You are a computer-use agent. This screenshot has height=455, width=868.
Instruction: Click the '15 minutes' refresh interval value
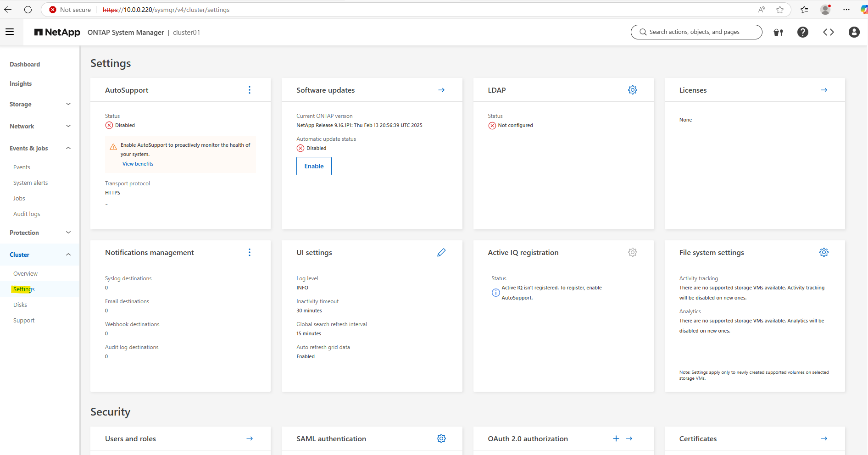pos(309,333)
